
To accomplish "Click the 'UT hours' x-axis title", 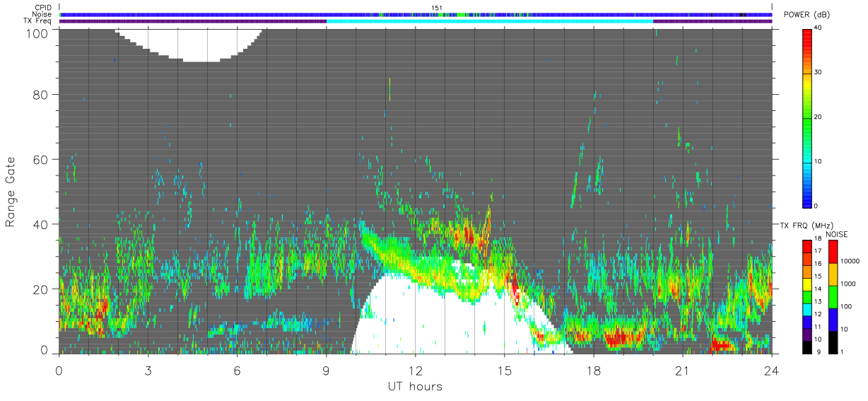I will (414, 386).
